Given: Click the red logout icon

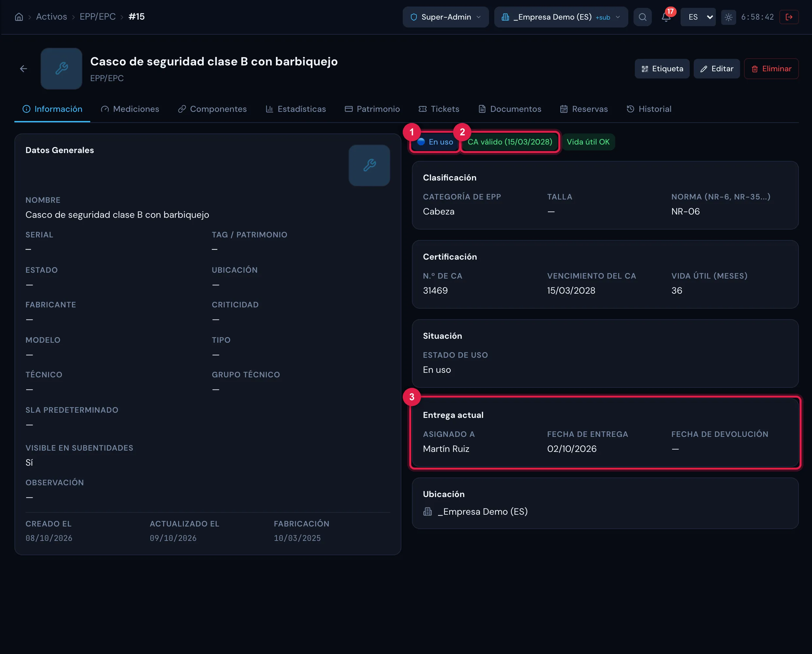Looking at the screenshot, I should click(x=789, y=17).
